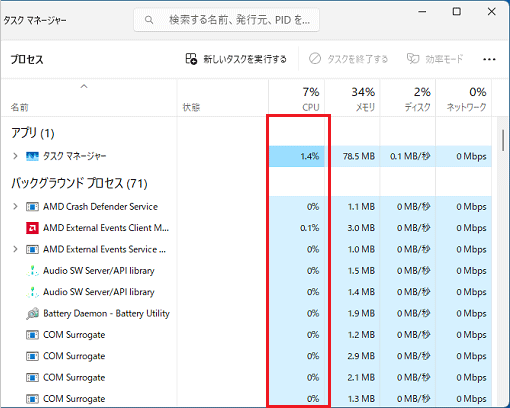The width and height of the screenshot is (510, 408).
Task: Select バックグラウンド プロセス (71) group heading
Action: coord(79,183)
